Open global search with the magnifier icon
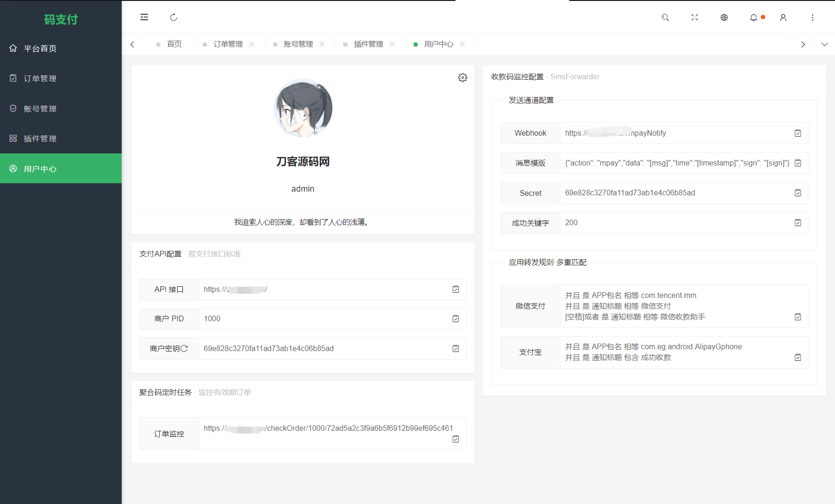 click(x=665, y=17)
